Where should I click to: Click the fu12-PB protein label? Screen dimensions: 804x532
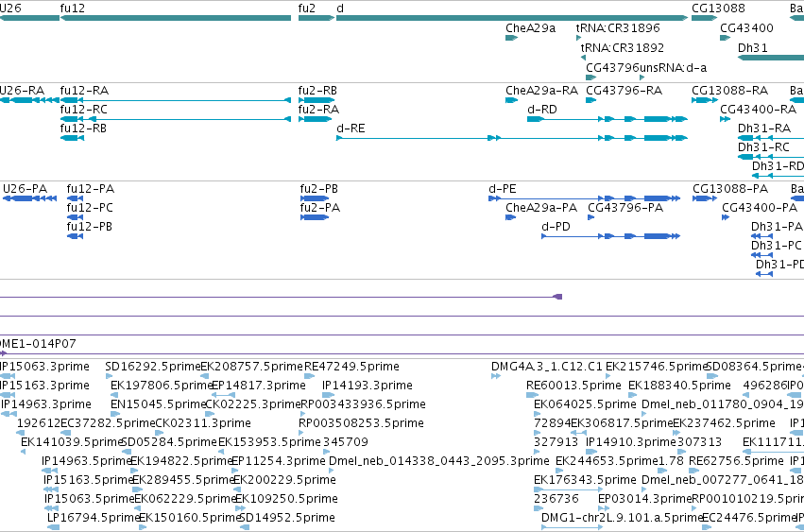click(89, 227)
